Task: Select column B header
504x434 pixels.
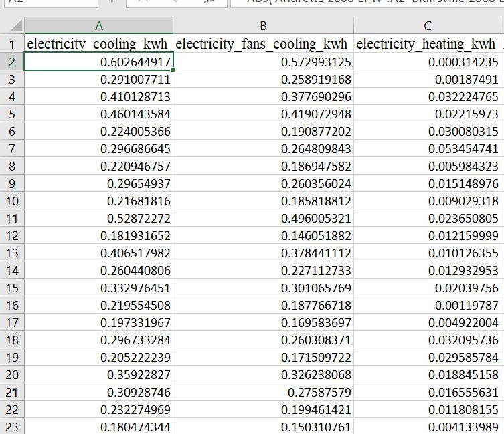Action: (263, 25)
